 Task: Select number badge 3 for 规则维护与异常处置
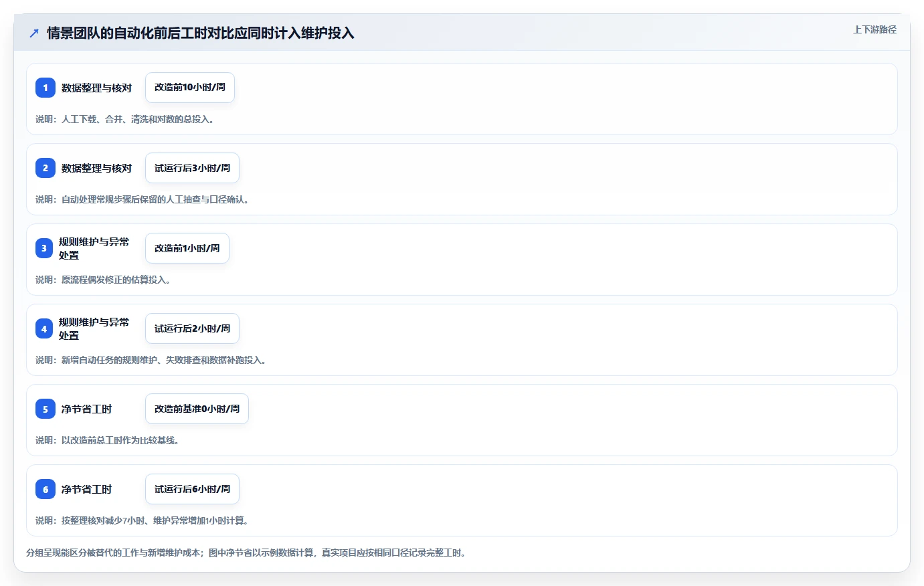click(44, 248)
